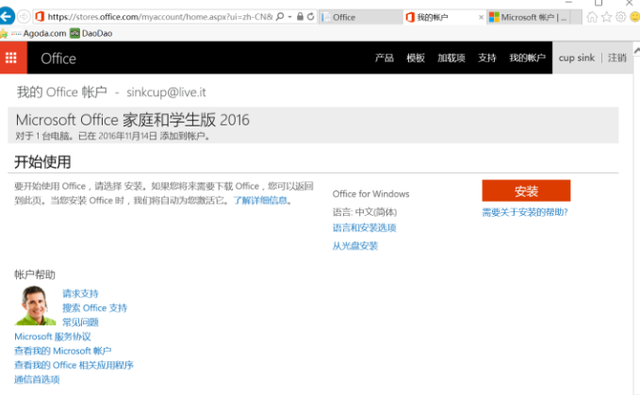Open the 加载项 menu

point(451,58)
